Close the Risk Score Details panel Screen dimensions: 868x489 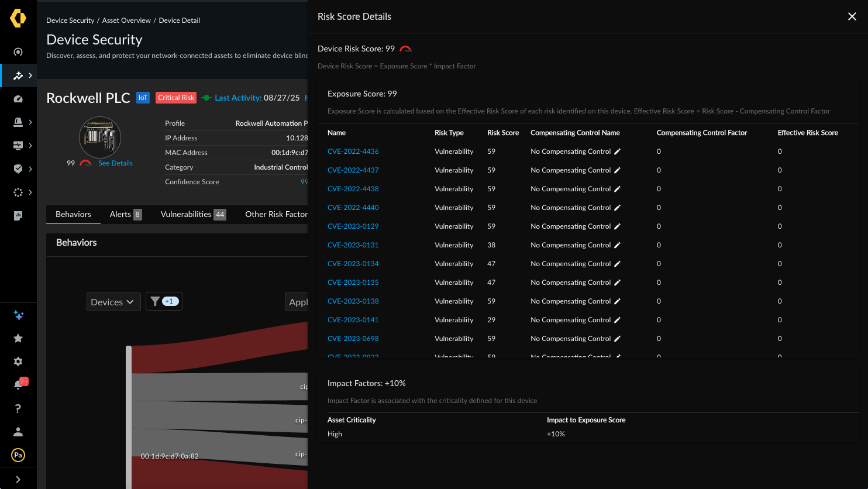[x=852, y=16]
